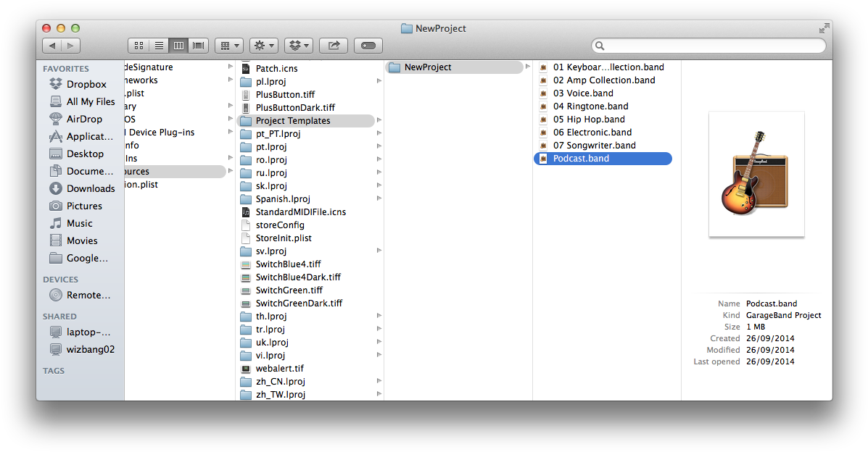Expand the ro.lproj folder arrow
Image resolution: width=868 pixels, height=452 pixels.
tap(379, 159)
